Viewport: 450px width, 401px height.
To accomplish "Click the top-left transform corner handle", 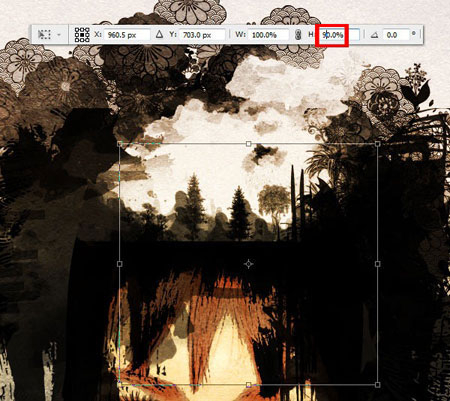I will pyautogui.click(x=120, y=144).
